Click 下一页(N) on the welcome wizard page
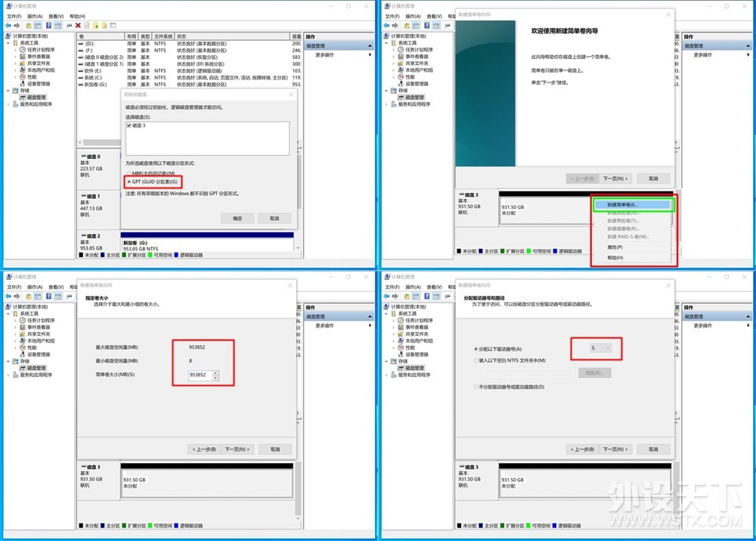Viewport: 756px width, 541px height. [x=615, y=179]
